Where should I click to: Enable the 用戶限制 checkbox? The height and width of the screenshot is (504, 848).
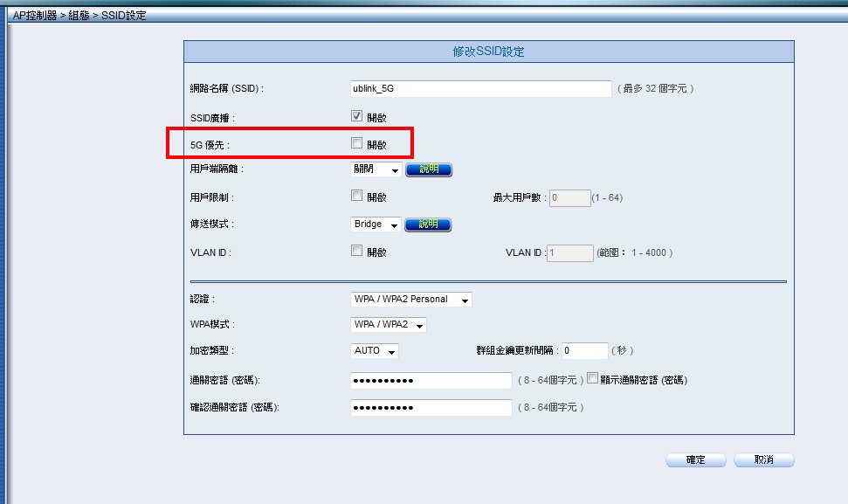click(356, 197)
